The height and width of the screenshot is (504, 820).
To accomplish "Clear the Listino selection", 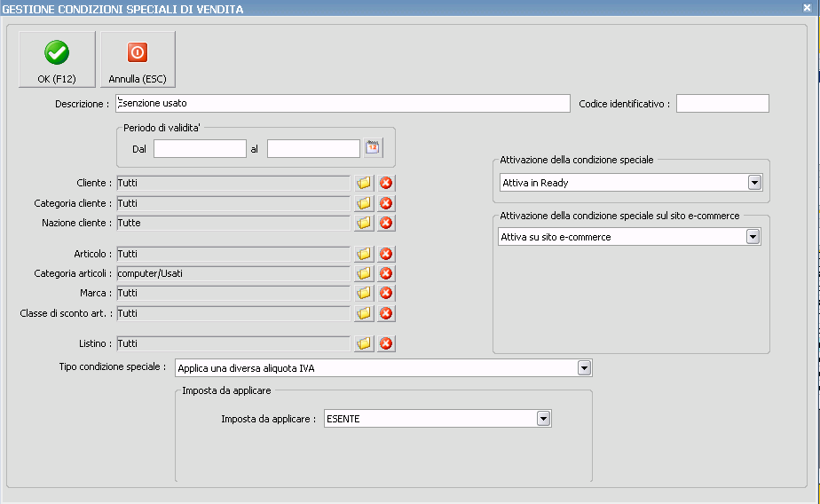I will tap(386, 343).
